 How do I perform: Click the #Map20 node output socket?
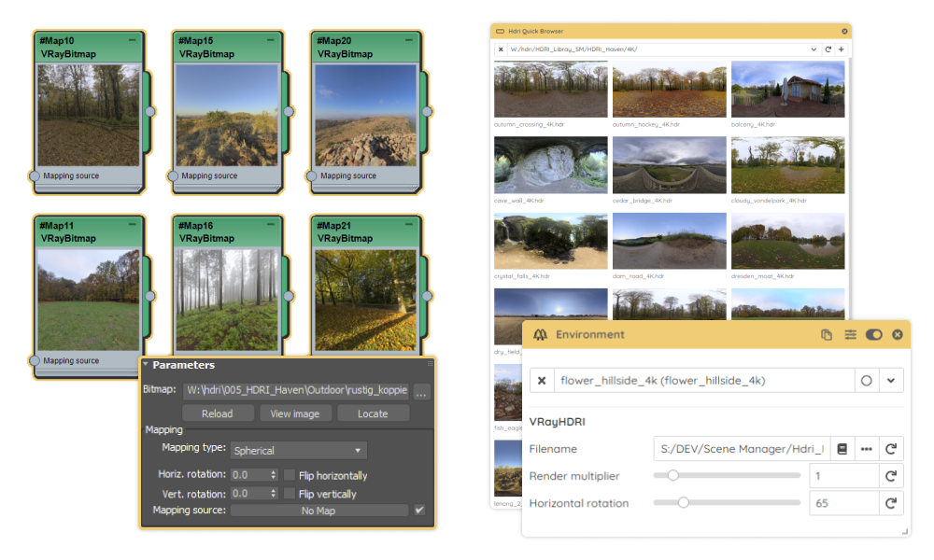[x=427, y=111]
